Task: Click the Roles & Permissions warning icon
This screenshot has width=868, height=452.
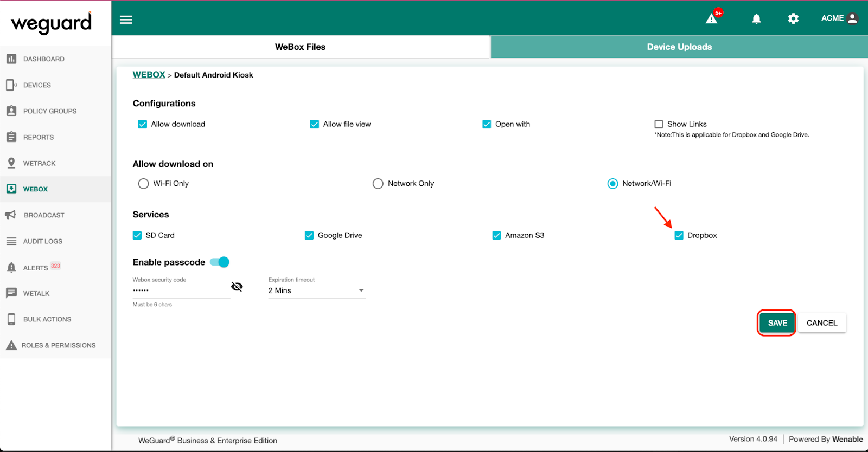Action: pos(11,345)
